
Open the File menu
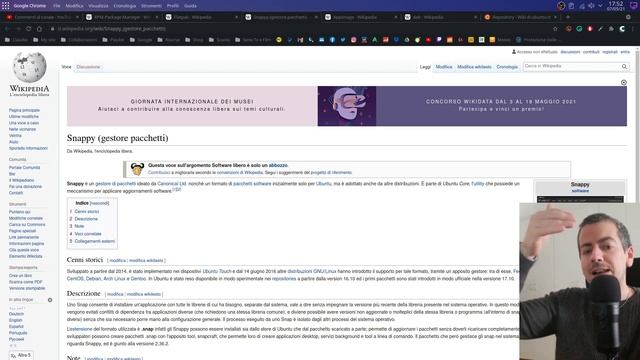pyautogui.click(x=56, y=6)
